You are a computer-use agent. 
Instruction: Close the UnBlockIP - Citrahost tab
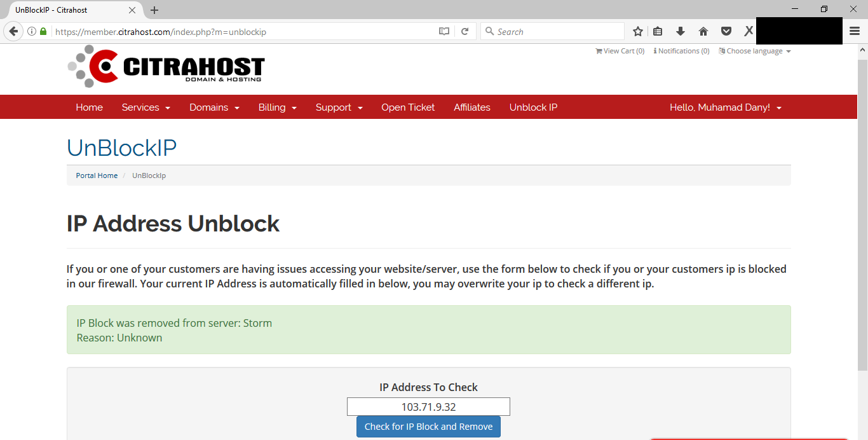(x=132, y=10)
